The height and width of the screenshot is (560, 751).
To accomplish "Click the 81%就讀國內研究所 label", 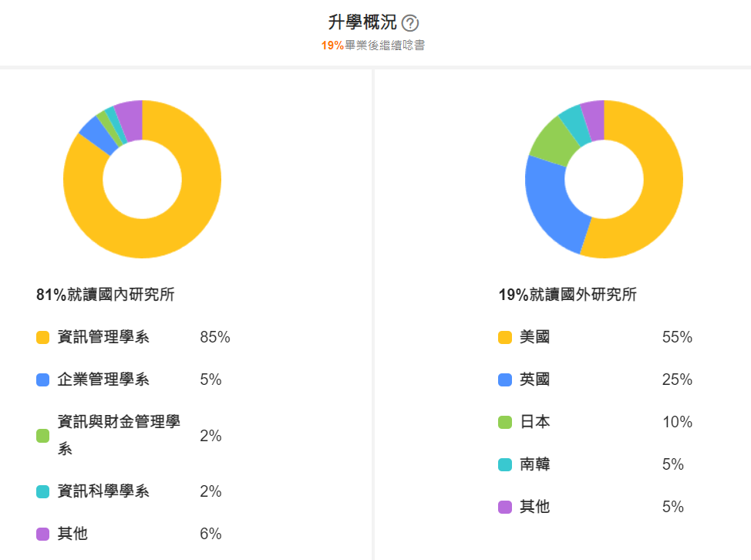I will (105, 295).
